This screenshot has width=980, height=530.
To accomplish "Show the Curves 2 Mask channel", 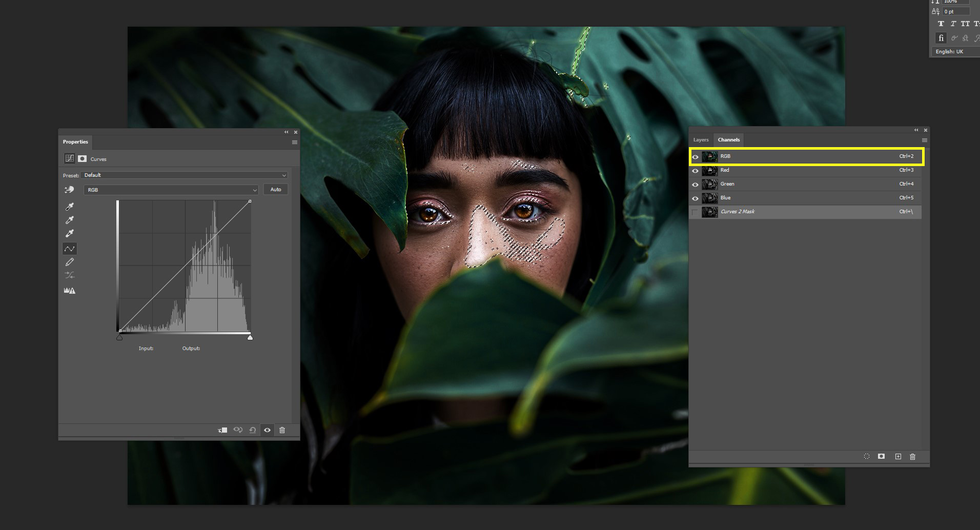I will [x=695, y=212].
